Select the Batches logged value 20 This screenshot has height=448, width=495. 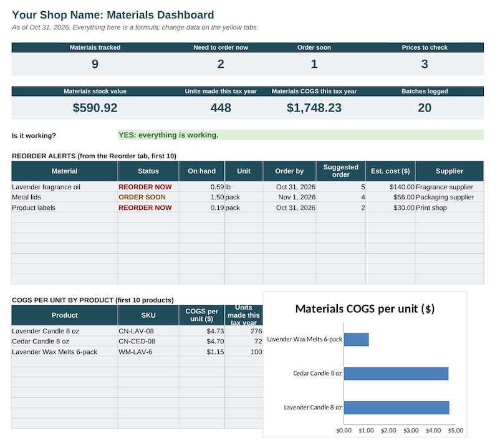[x=425, y=108]
